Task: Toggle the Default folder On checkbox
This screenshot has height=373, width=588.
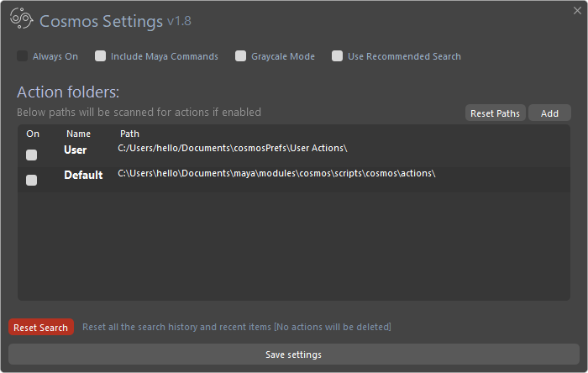Action: point(32,181)
